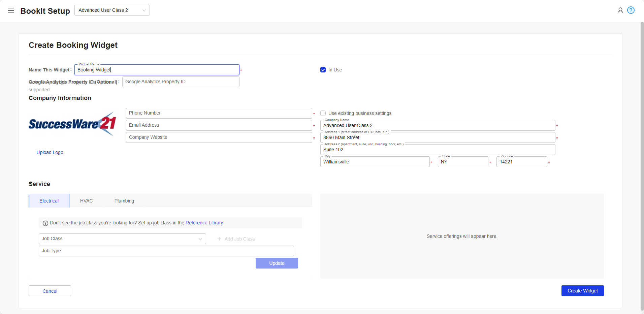Open the Reference Library link
The width and height of the screenshot is (644, 314).
(x=204, y=223)
